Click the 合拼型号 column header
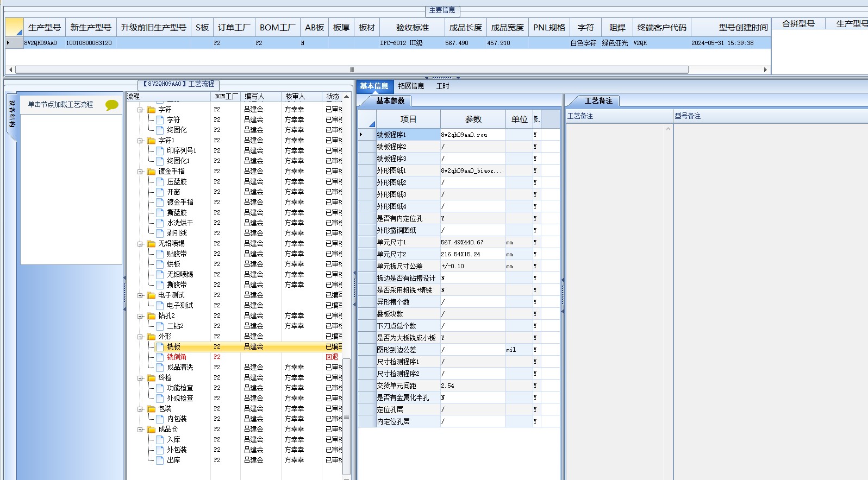This screenshot has height=480, width=868. coord(798,23)
